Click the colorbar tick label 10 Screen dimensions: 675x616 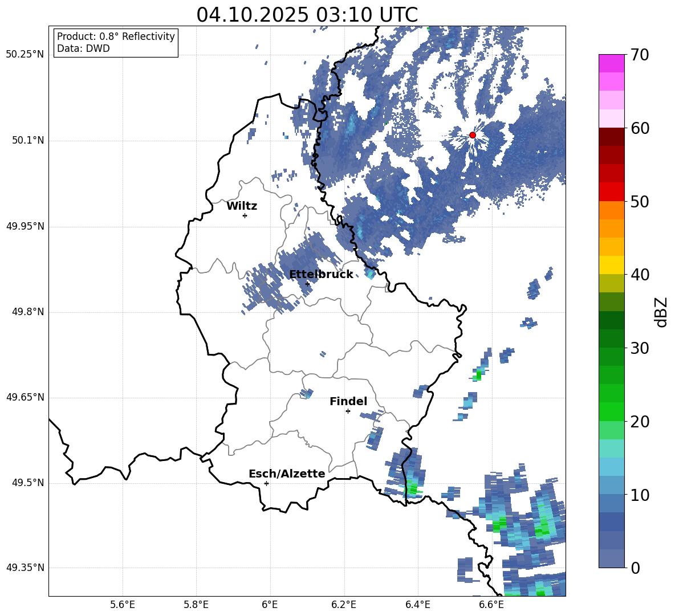pos(640,495)
